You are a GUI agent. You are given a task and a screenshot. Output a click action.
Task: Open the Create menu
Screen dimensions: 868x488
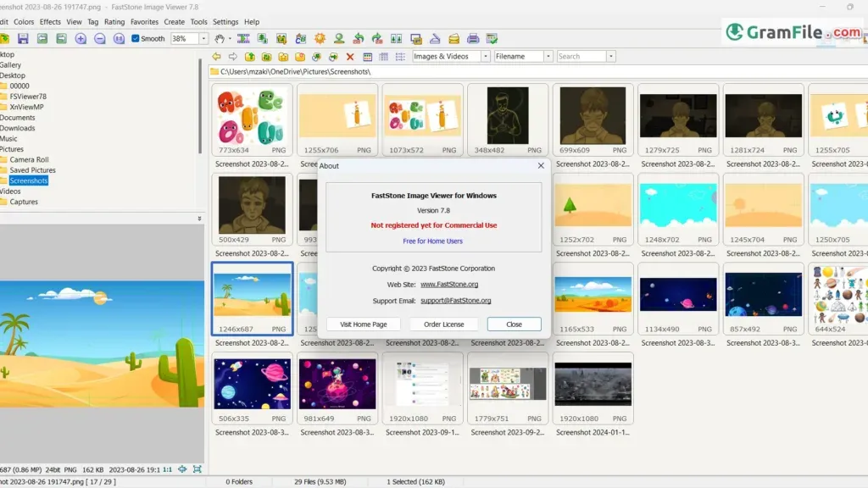pyautogui.click(x=175, y=21)
